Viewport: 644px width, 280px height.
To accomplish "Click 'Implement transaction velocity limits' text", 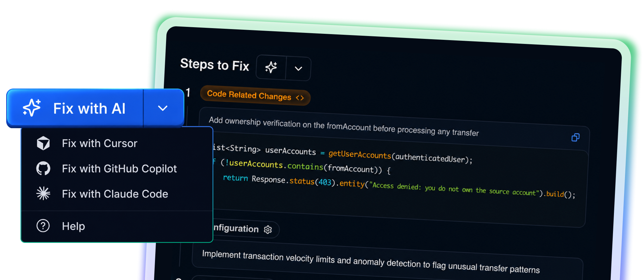I will 371,262.
